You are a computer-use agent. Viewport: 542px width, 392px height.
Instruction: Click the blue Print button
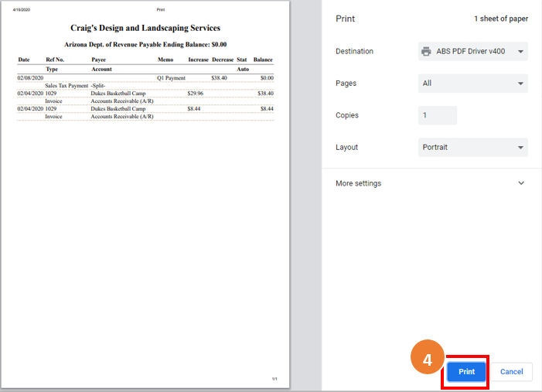click(x=466, y=372)
